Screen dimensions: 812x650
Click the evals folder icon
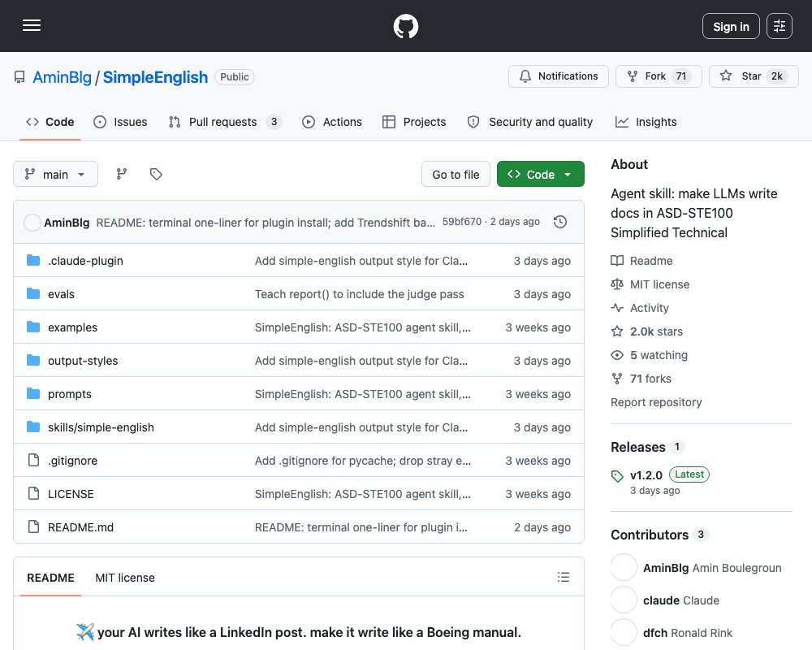point(33,294)
